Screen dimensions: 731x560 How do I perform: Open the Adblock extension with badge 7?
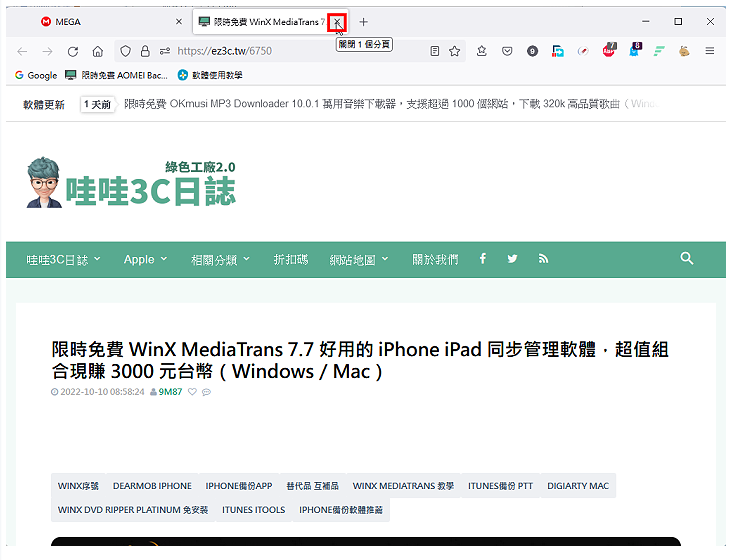coord(609,50)
